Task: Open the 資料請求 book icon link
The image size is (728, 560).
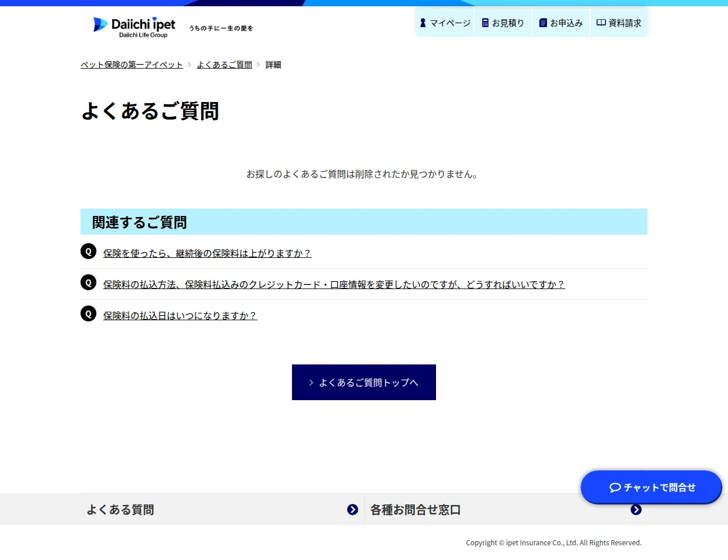Action: point(619,23)
